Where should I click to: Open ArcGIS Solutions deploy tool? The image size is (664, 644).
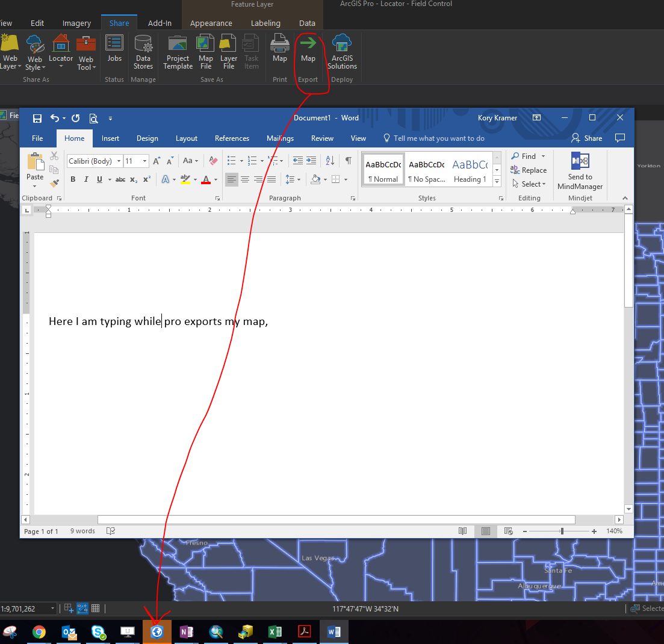point(342,51)
